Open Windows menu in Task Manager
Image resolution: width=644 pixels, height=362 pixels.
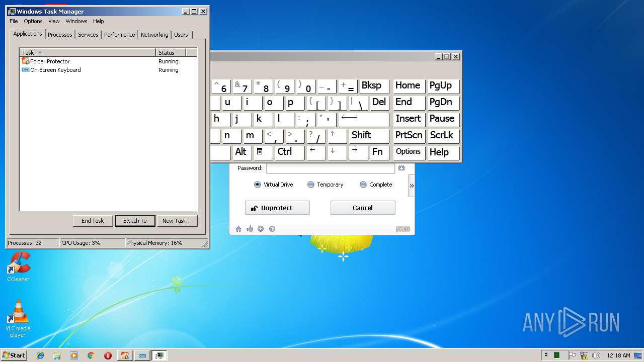[76, 21]
